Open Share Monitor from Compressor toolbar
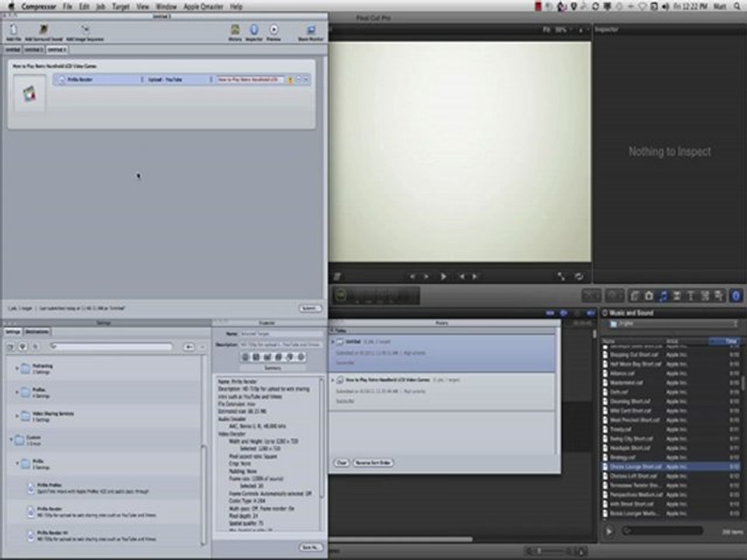 (x=310, y=30)
